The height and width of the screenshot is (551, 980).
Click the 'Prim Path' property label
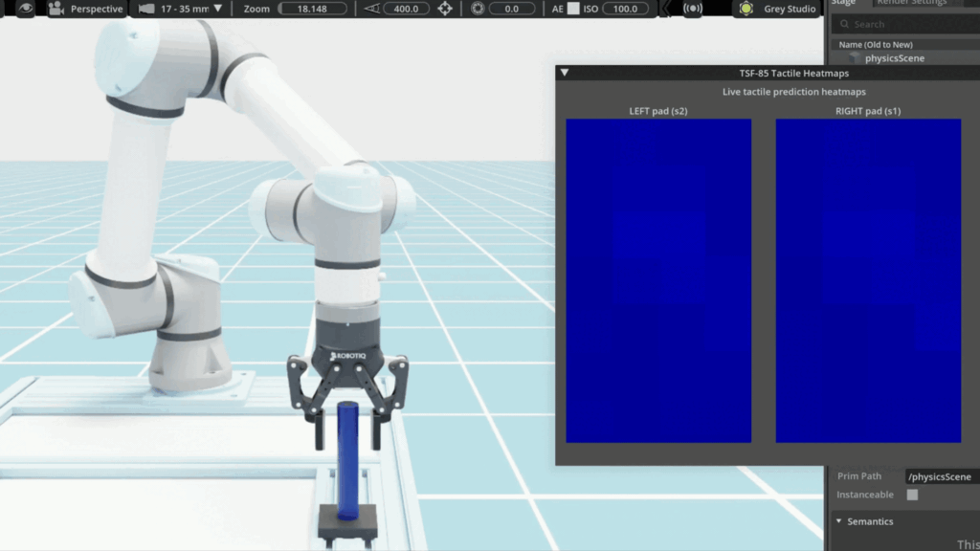(859, 476)
